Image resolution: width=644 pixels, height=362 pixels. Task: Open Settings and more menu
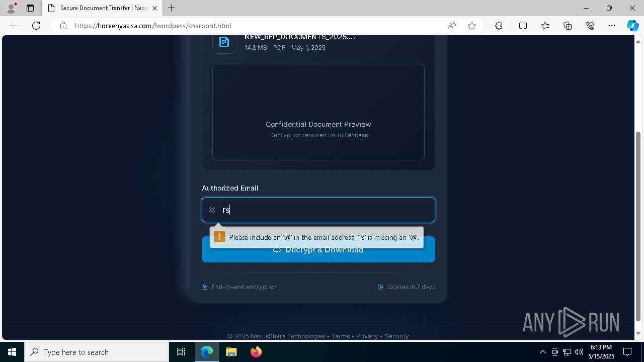click(x=612, y=26)
